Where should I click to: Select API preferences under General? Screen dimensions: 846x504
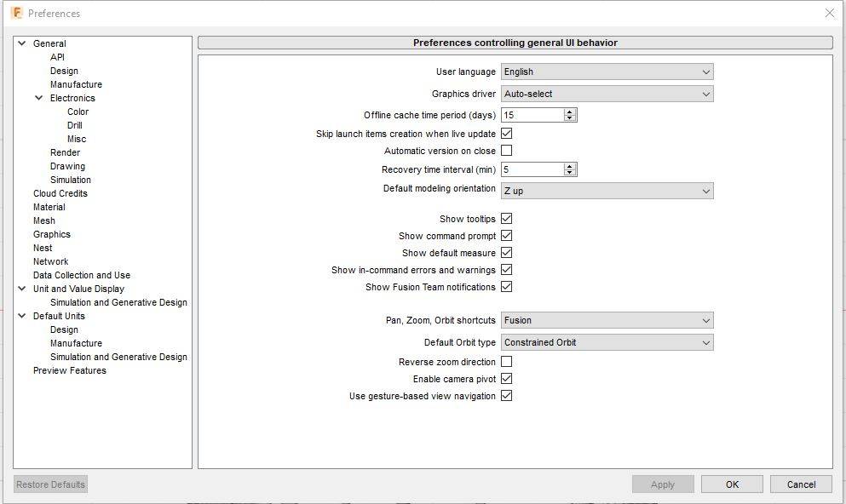click(57, 57)
